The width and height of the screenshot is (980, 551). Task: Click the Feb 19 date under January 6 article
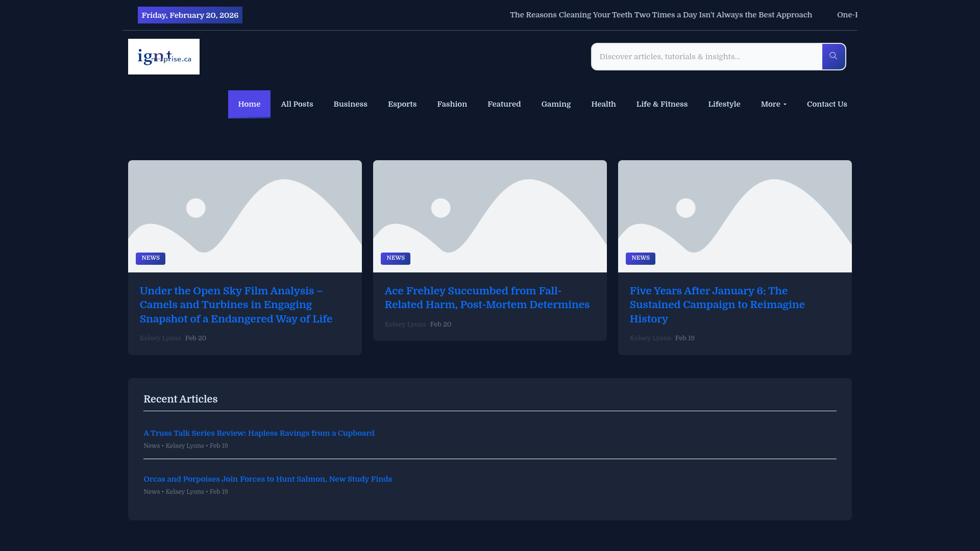tap(684, 338)
